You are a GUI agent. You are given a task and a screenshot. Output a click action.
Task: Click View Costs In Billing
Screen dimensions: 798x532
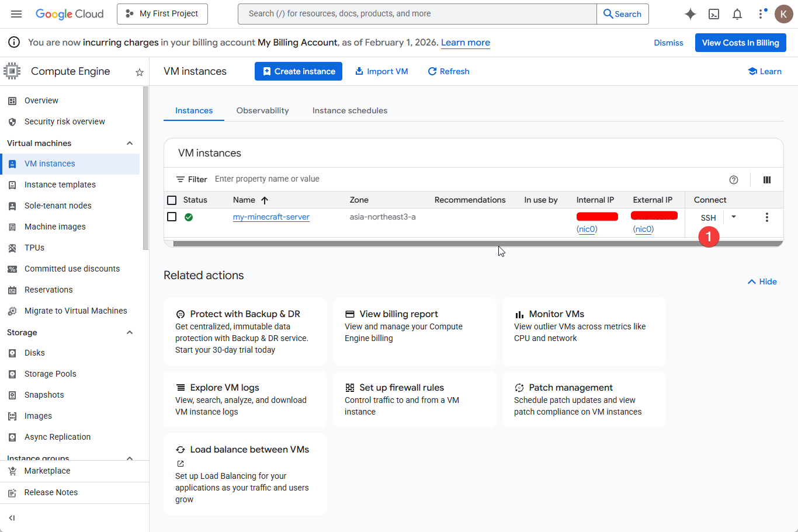pyautogui.click(x=741, y=43)
